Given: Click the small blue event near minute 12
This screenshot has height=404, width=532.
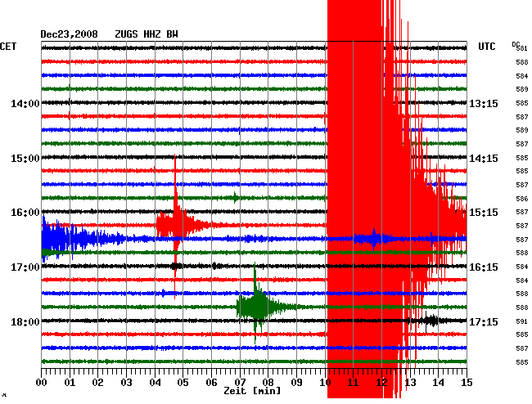Looking at the screenshot, I should point(374,239).
